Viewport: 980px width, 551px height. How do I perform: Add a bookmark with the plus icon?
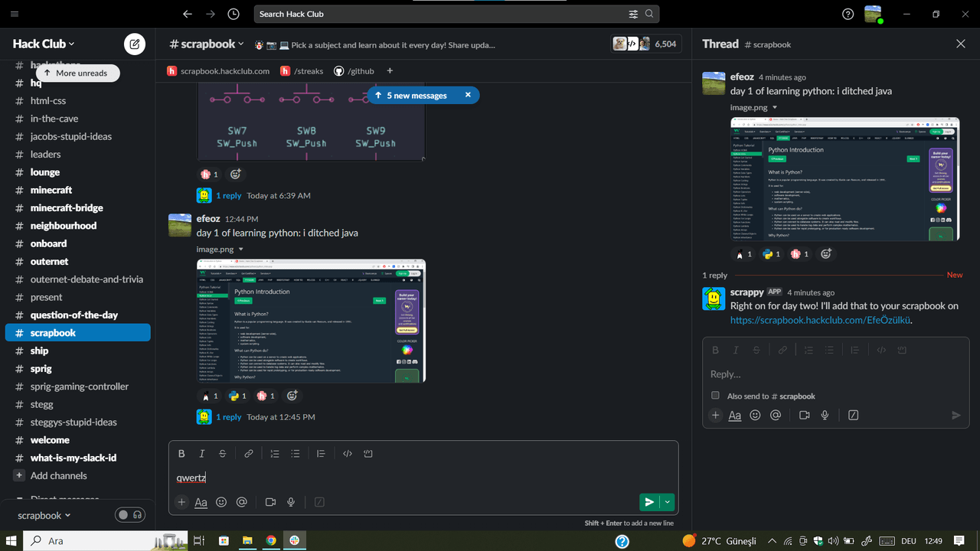(390, 71)
